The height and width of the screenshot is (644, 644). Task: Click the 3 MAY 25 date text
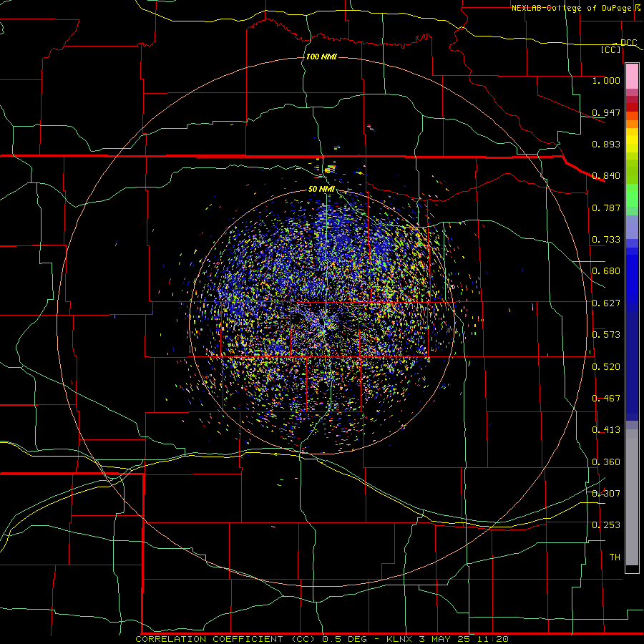445,639
